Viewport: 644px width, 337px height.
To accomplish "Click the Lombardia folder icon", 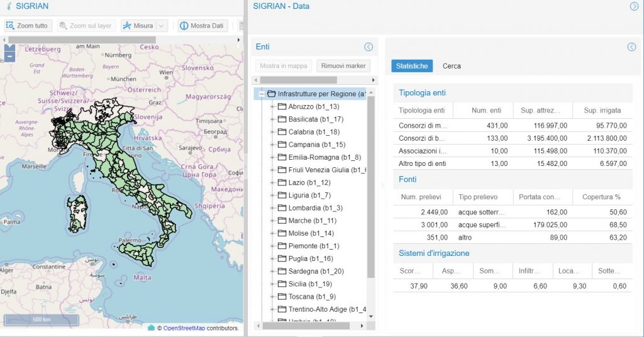I will point(282,208).
